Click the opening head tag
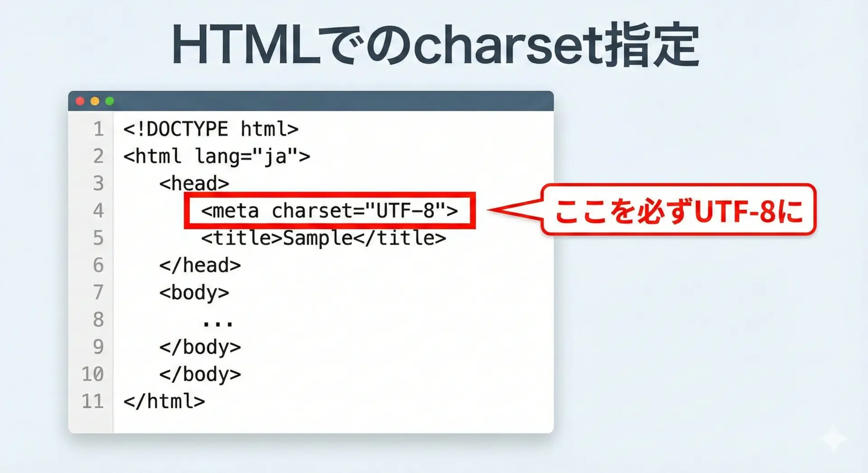The width and height of the screenshot is (868, 473). pos(194,183)
